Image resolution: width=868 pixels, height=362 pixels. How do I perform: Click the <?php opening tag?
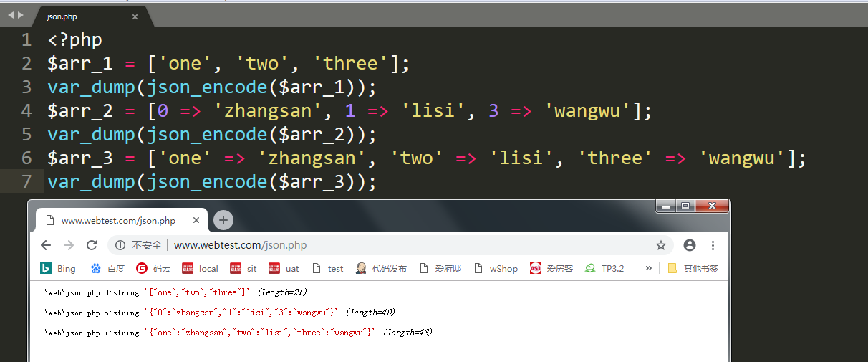point(75,40)
